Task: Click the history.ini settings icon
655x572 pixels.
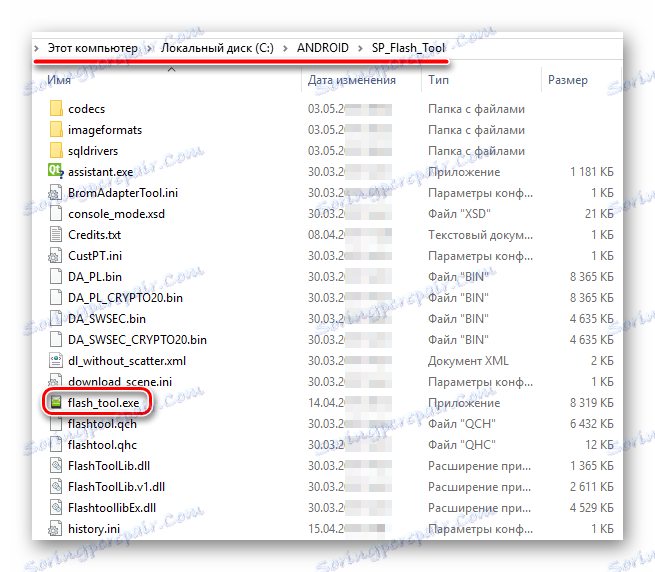Action: coord(55,528)
